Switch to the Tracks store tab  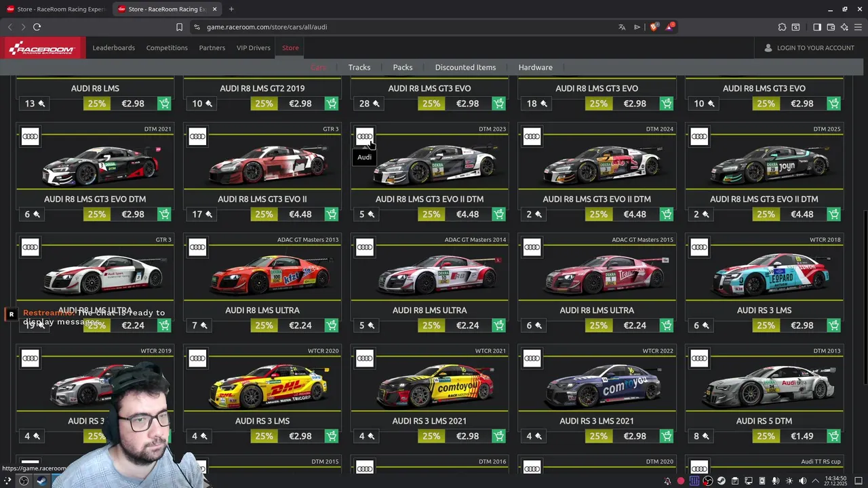click(x=359, y=67)
